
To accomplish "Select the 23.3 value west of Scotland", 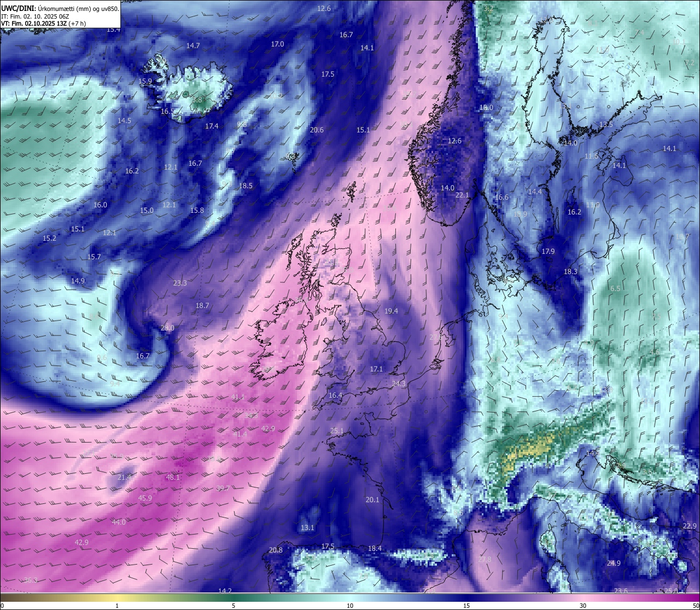I will tap(180, 283).
